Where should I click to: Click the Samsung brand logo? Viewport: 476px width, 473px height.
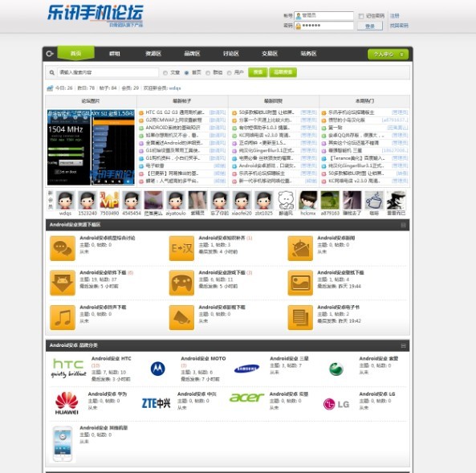tap(246, 369)
